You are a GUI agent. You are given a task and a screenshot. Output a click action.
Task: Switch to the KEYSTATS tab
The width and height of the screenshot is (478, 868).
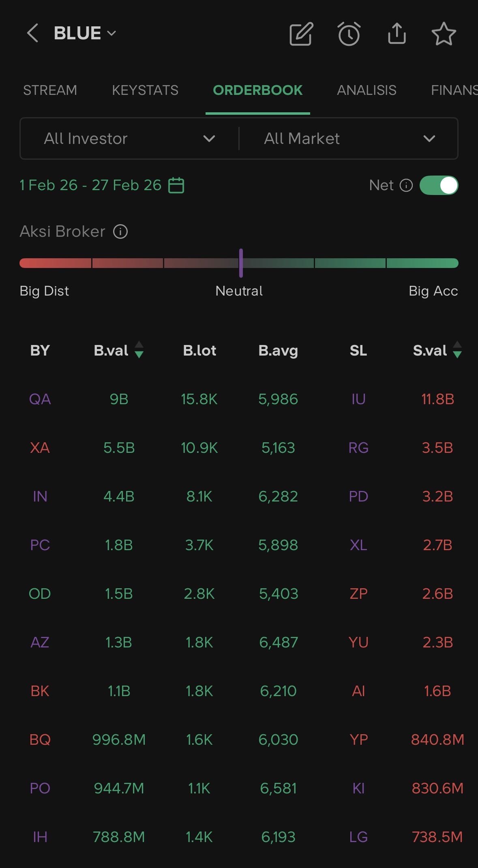(145, 90)
